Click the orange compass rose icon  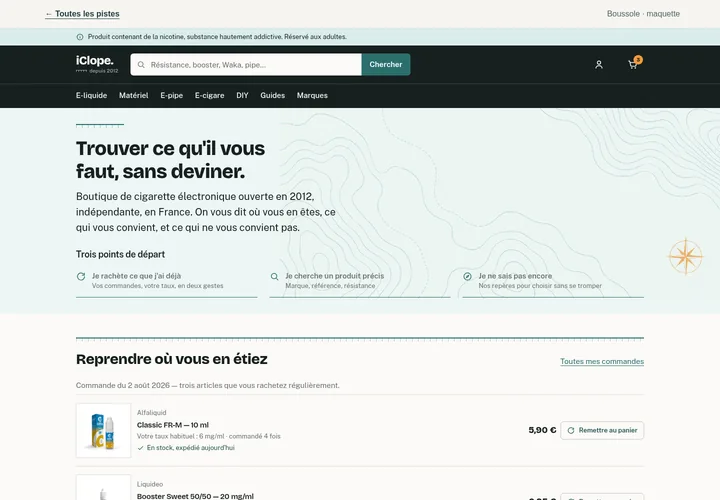click(x=685, y=256)
